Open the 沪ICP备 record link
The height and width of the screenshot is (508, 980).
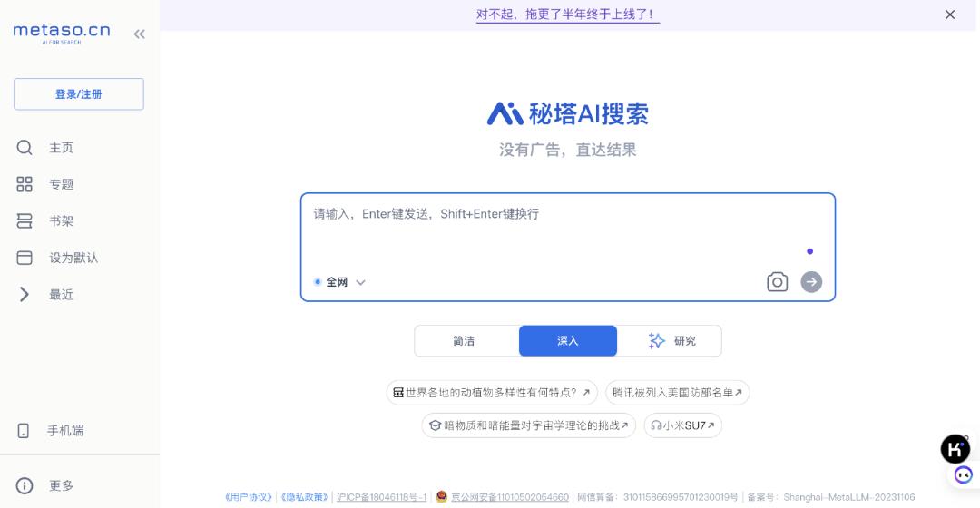(x=381, y=497)
